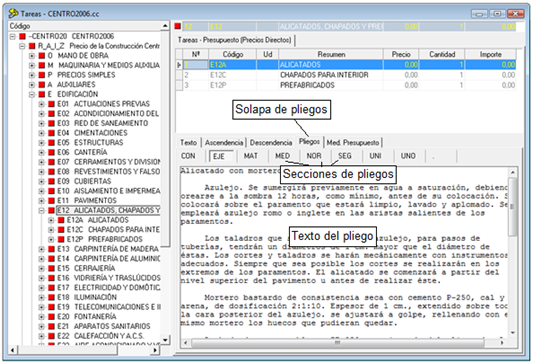Select the NOR pliego section

pyautogui.click(x=314, y=156)
